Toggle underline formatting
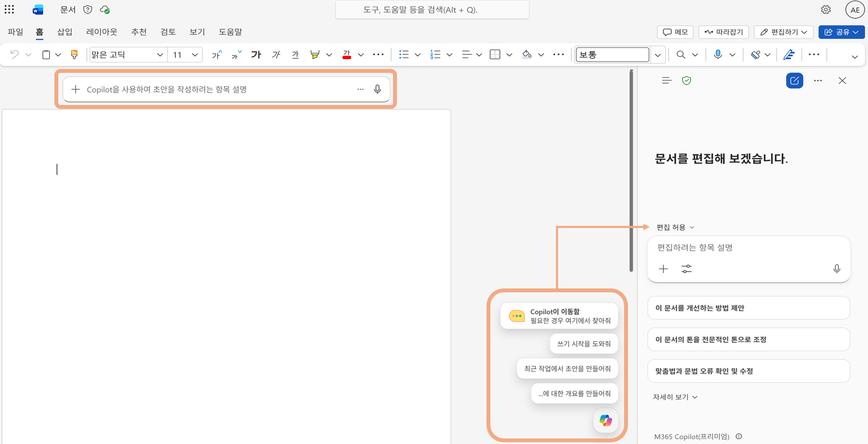This screenshot has height=444, width=868. point(295,54)
